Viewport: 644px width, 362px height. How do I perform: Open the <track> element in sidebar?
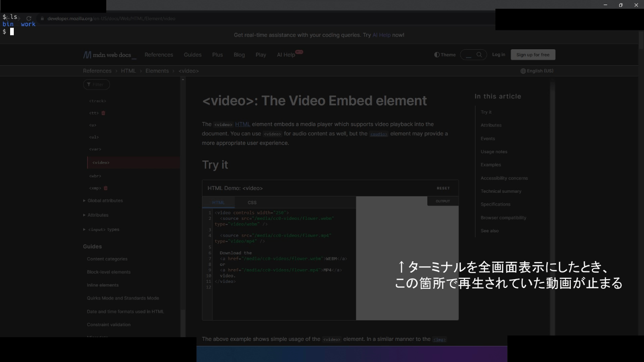tap(98, 101)
